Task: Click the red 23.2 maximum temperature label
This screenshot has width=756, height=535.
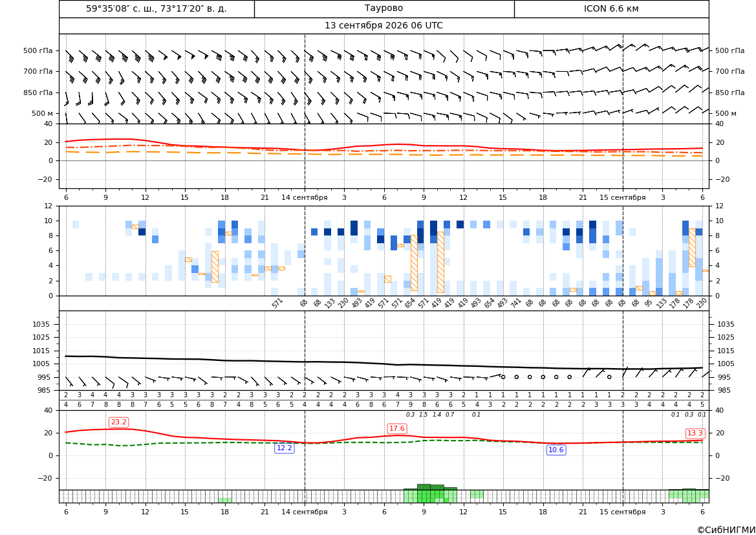Action: click(118, 422)
